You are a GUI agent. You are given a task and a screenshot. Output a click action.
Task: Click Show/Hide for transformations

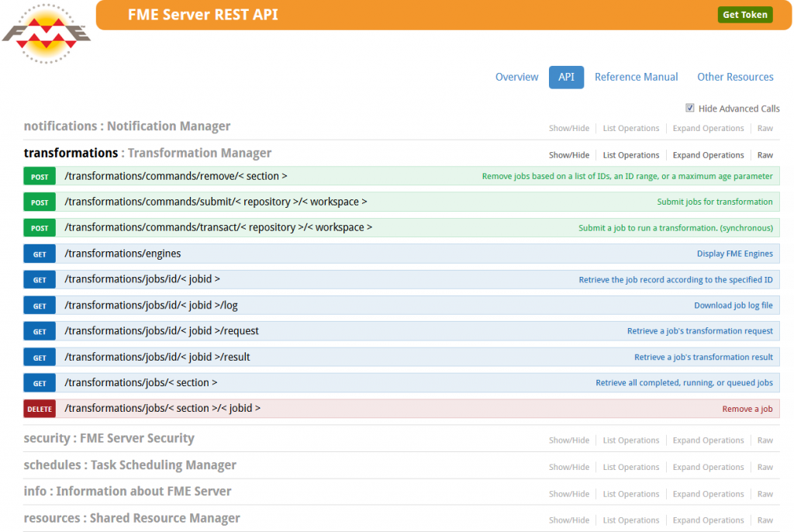point(569,155)
